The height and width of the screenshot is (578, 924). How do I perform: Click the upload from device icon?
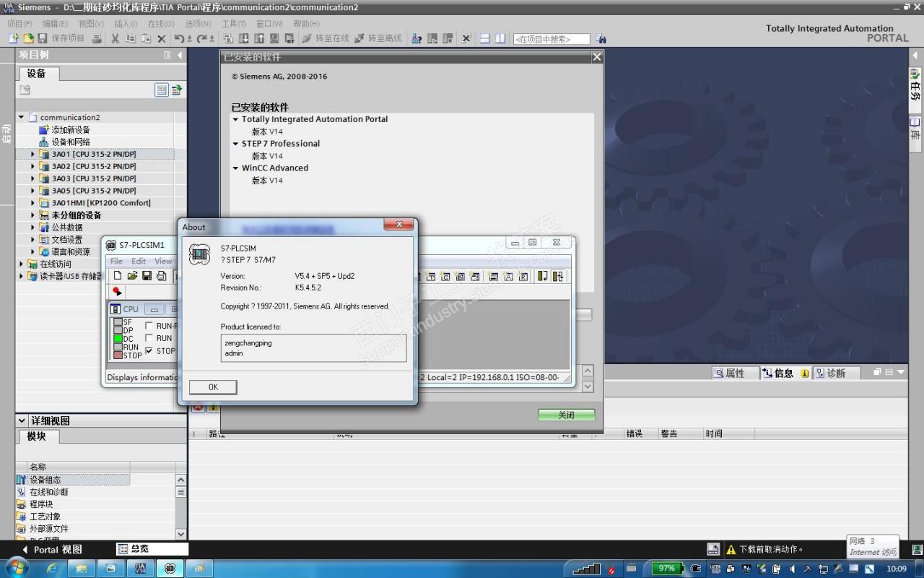[x=258, y=38]
